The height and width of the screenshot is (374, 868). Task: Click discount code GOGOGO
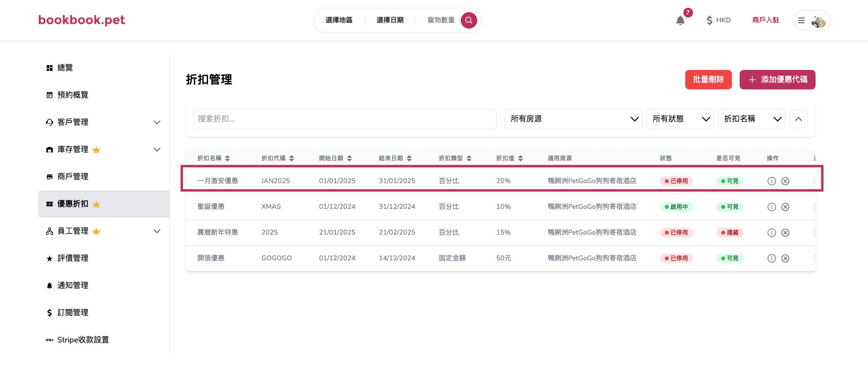pyautogui.click(x=277, y=258)
